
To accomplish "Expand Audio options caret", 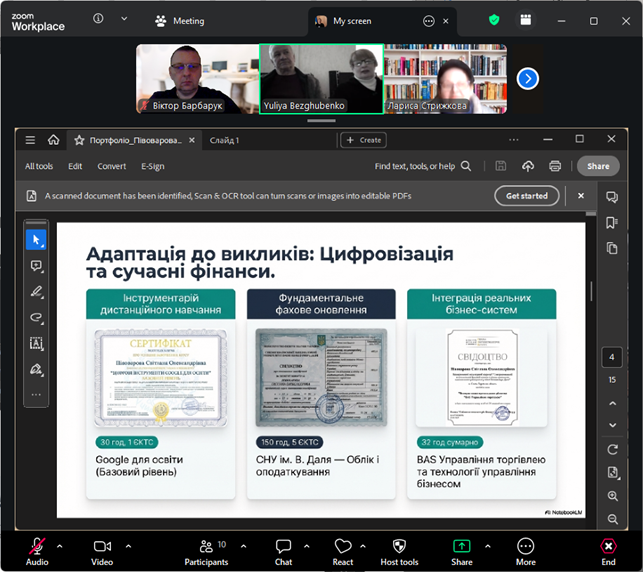I will click(x=59, y=546).
